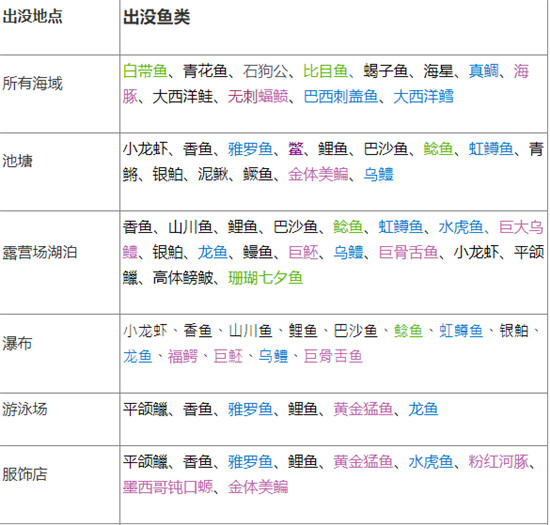The height and width of the screenshot is (525, 550).
Task: Click 金体美鳊 in the 服饰店 row
Action: tap(258, 487)
